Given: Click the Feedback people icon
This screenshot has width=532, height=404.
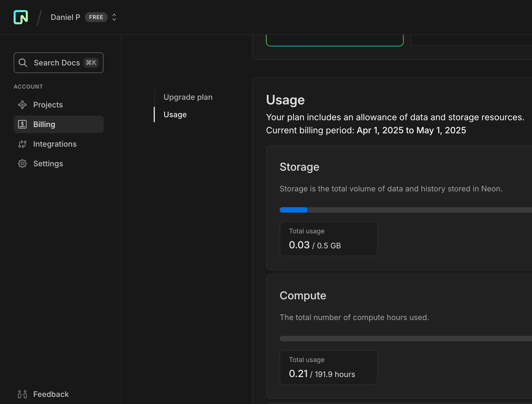Looking at the screenshot, I should [22, 394].
